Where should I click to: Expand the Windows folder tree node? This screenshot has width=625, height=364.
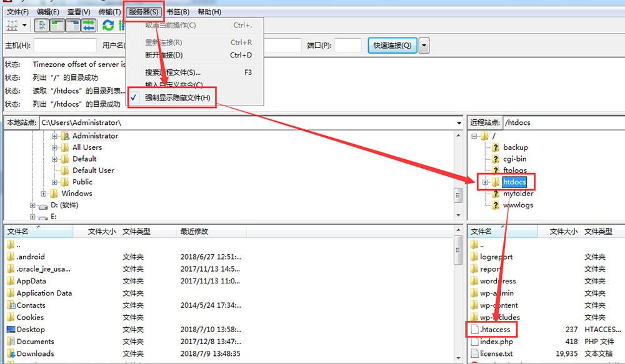tap(44, 194)
